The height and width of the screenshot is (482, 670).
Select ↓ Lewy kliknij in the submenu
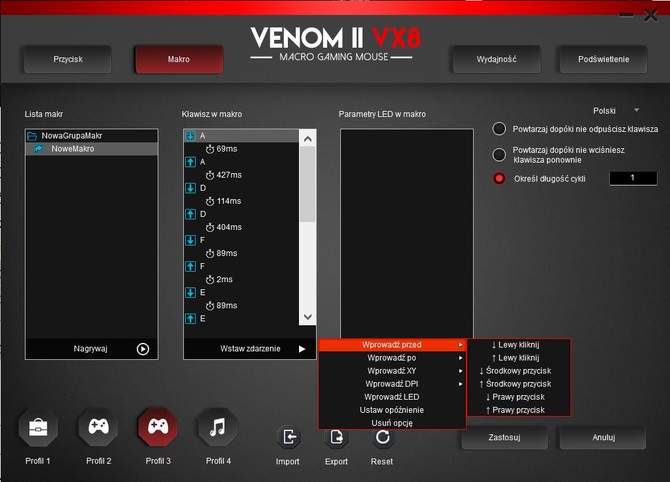point(519,345)
